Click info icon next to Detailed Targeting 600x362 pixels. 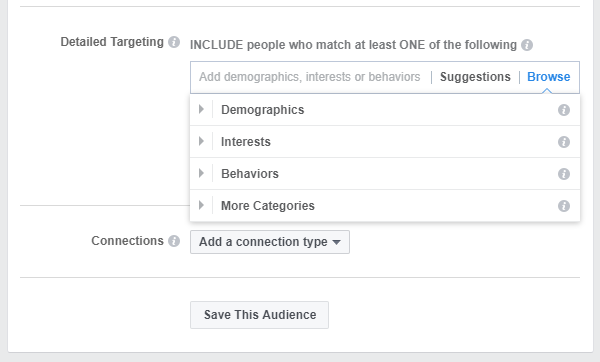coord(174,42)
